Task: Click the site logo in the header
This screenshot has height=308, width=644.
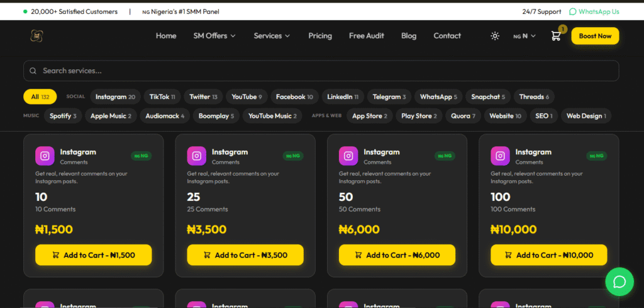Action: pyautogui.click(x=36, y=36)
